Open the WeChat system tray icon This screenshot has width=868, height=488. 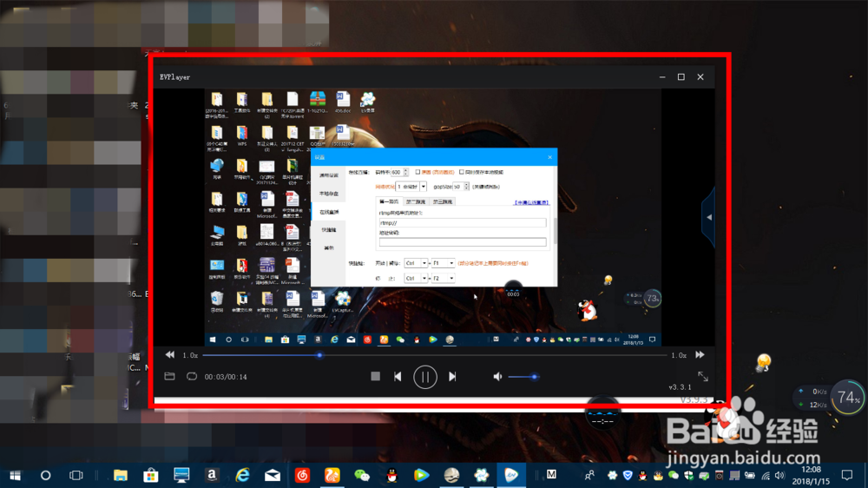point(674,475)
